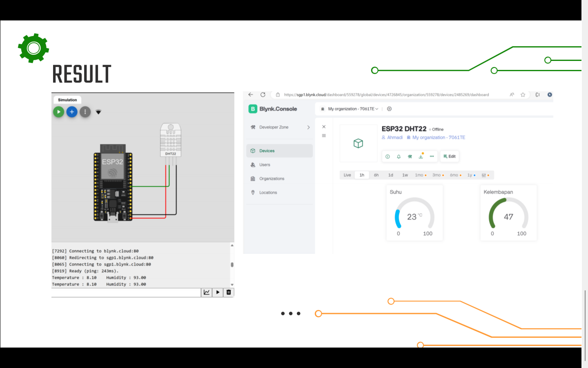Open the Ahmadi owner link
This screenshot has height=368, width=588.
click(x=392, y=138)
